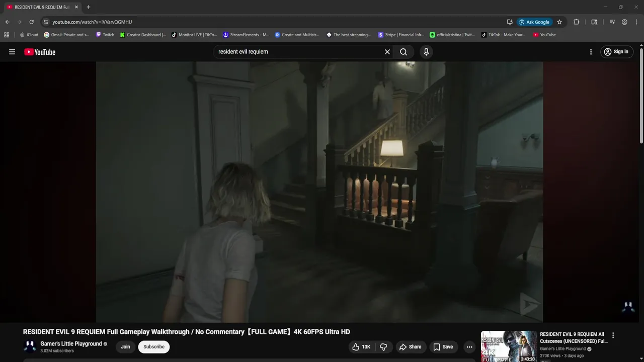Screen dimensions: 644x362
Task: Open the apps grid in bookmarks bar
Action: click(7, 35)
